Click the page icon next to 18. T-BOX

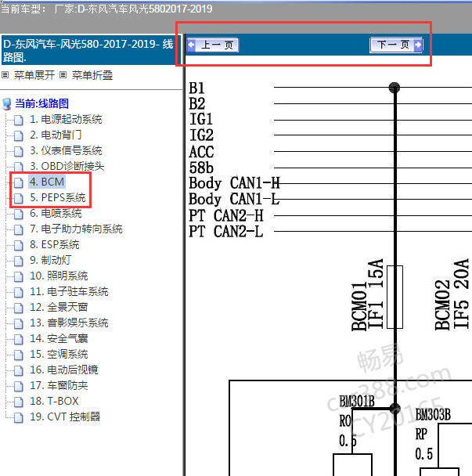(19, 402)
